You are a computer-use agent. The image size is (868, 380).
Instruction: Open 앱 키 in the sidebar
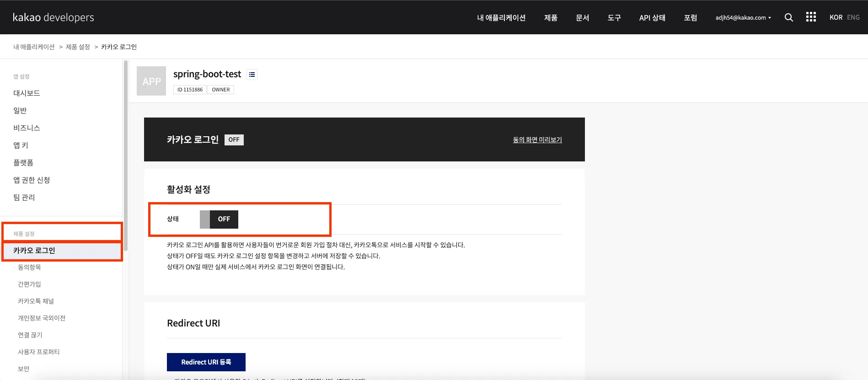pos(21,145)
